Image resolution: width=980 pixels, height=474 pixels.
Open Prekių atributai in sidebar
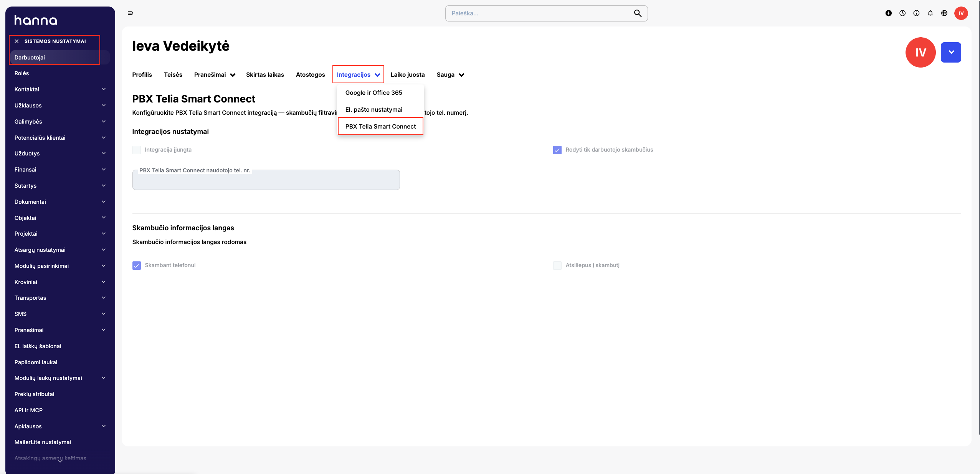coord(60,394)
